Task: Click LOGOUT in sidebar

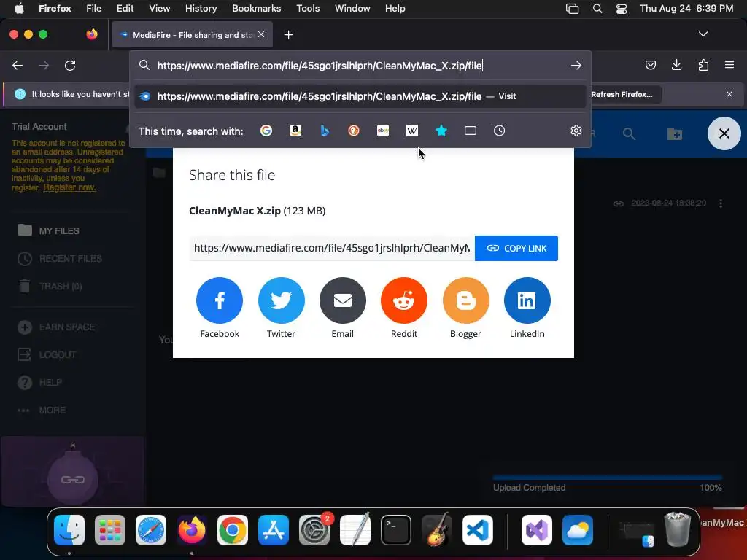Action: (x=47, y=355)
